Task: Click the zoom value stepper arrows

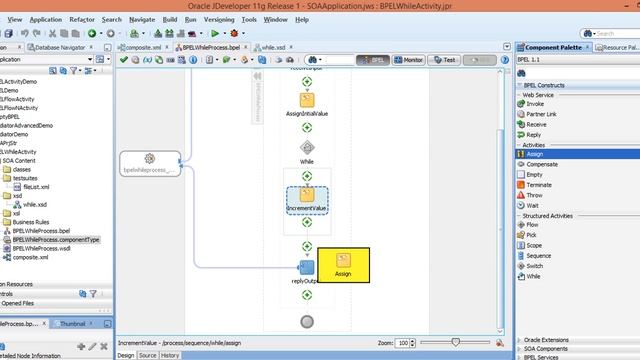Action: (x=412, y=343)
